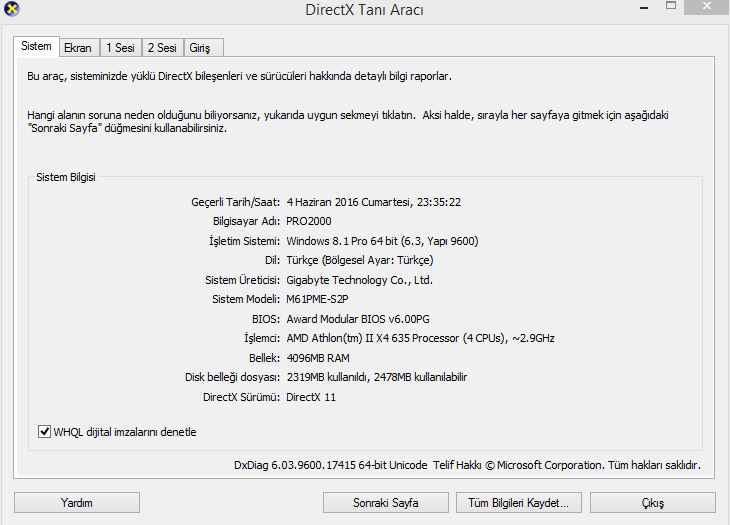
Task: Minimize the DirectX Tanı Aracı window
Action: (644, 7)
